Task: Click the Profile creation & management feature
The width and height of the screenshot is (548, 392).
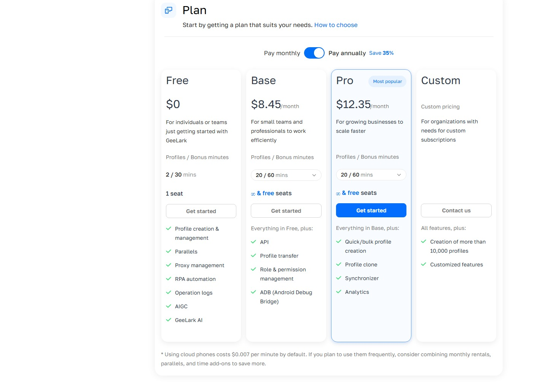Action: click(197, 233)
